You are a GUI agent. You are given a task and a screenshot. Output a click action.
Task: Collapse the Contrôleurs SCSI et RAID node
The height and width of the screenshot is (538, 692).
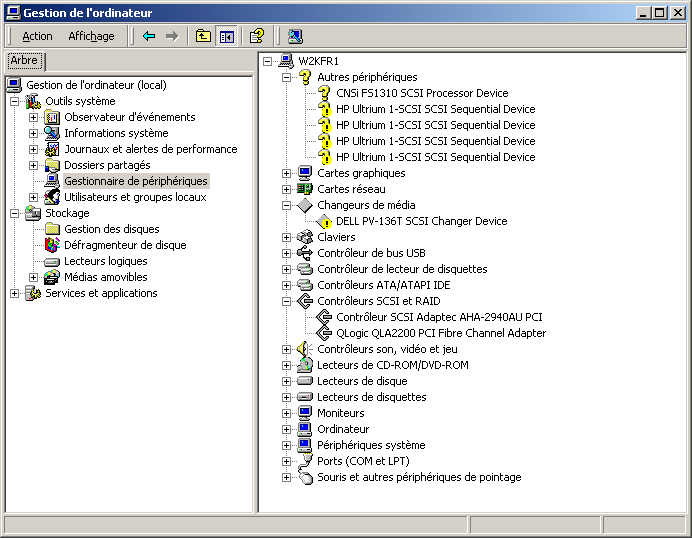click(x=287, y=301)
